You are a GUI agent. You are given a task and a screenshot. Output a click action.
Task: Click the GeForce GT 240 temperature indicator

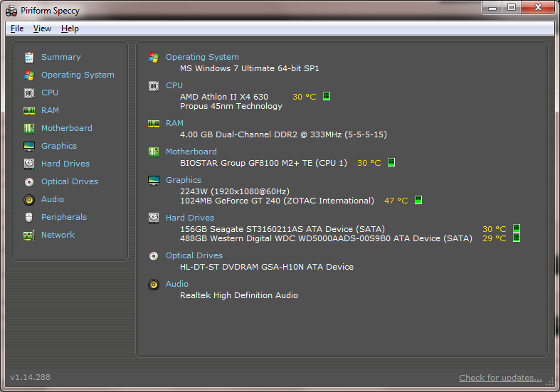[418, 200]
